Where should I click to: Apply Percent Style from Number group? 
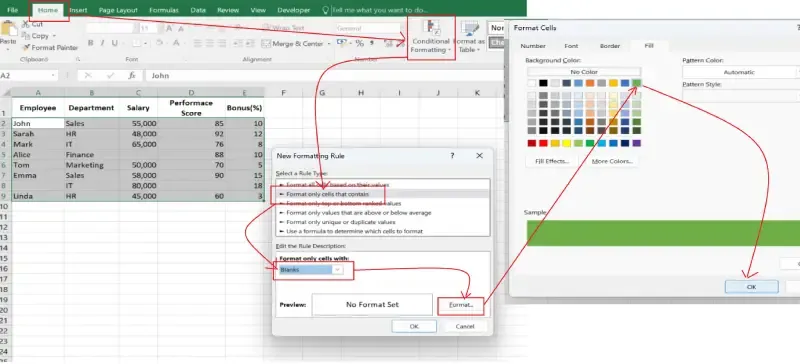click(360, 43)
